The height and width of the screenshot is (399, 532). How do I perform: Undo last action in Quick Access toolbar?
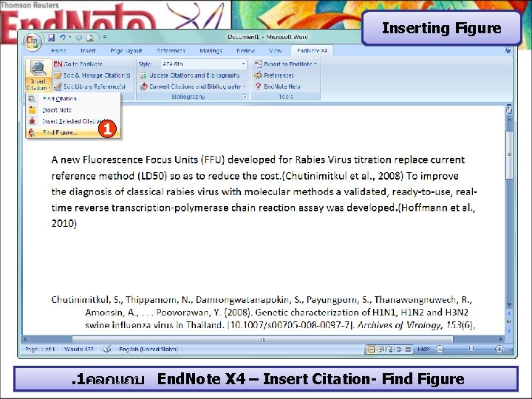pyautogui.click(x=62, y=37)
